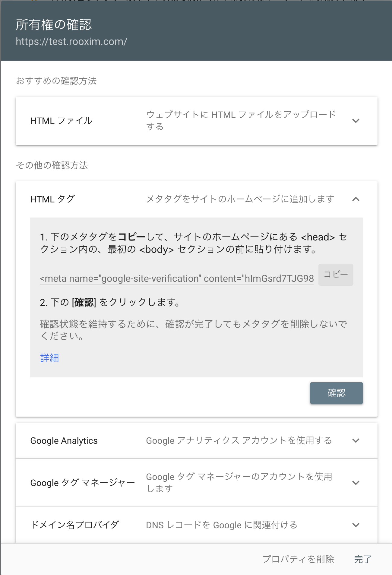Click the ウェブサイトに HTML ファイルをアップロード description
The image size is (392, 575).
[x=241, y=121]
